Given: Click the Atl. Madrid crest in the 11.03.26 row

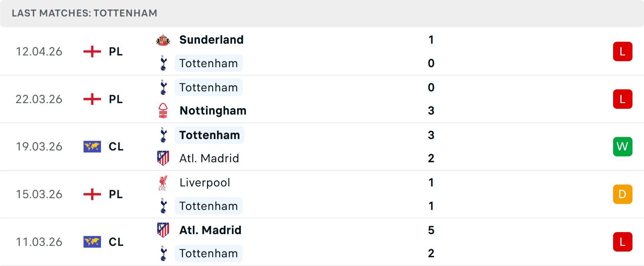Looking at the screenshot, I should click(x=163, y=230).
